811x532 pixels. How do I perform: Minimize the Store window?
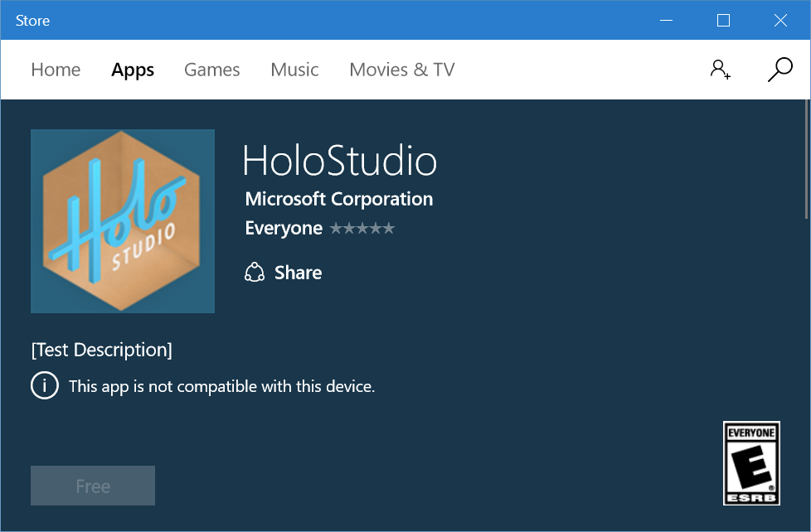tap(666, 20)
